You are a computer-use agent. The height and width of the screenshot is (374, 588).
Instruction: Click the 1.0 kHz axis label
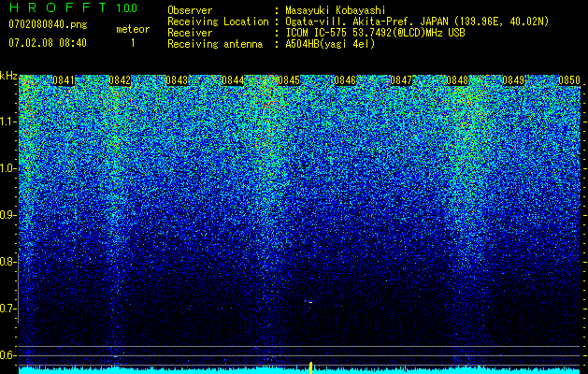point(8,168)
